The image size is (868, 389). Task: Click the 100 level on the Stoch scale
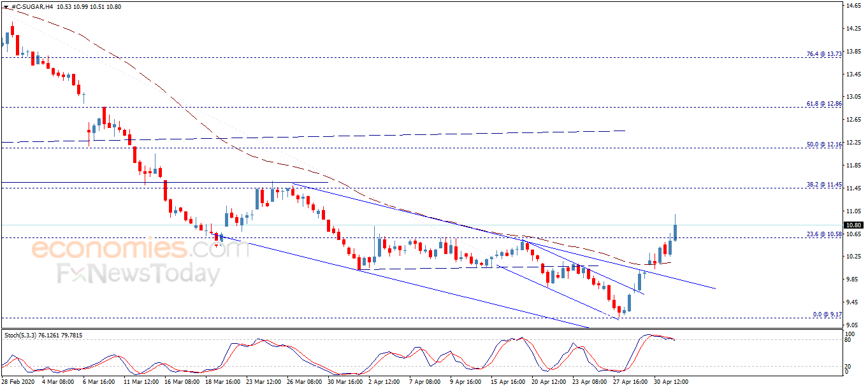click(851, 334)
